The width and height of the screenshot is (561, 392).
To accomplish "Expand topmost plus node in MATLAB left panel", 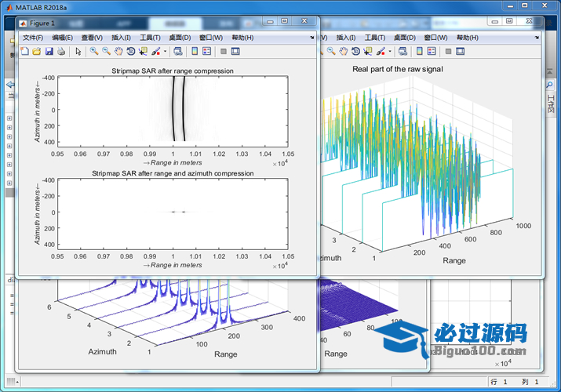I will pyautogui.click(x=9, y=118).
